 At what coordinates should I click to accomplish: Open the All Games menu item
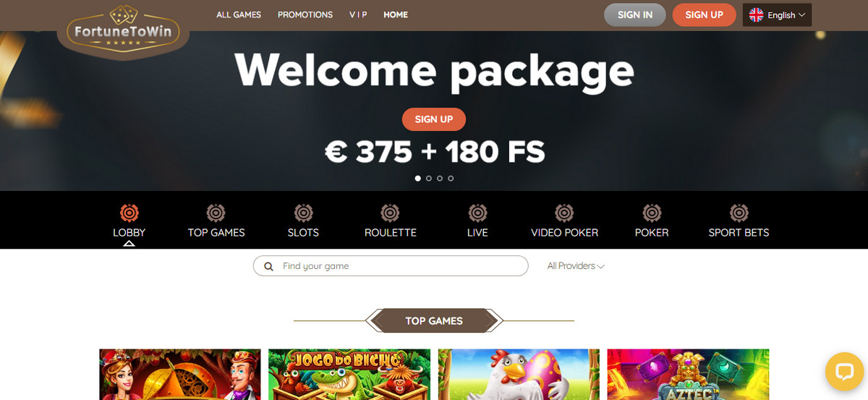coord(239,14)
